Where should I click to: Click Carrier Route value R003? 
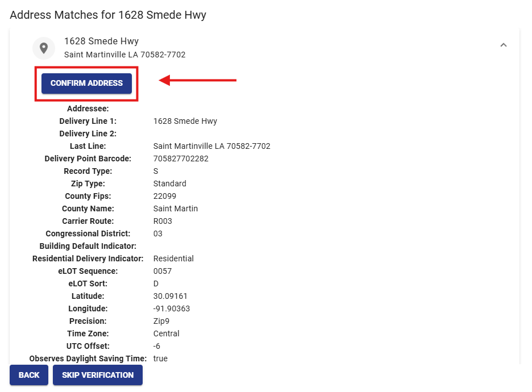[163, 221]
